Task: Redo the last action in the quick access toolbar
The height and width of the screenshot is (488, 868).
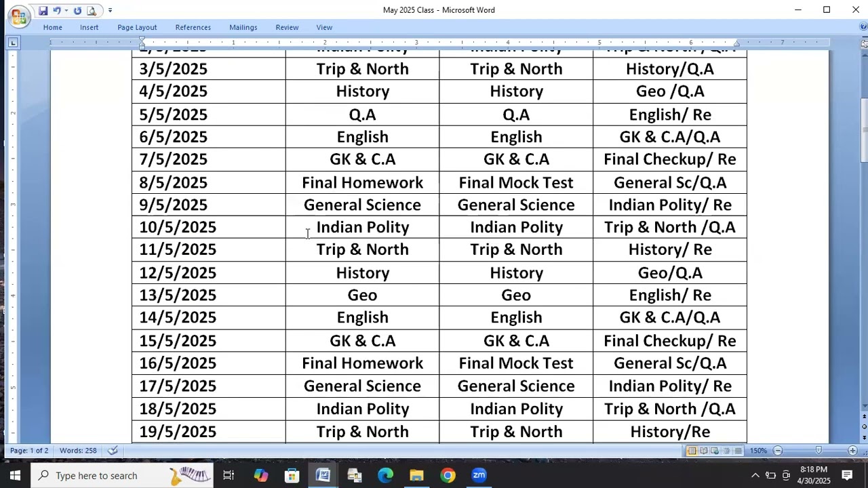Action: click(x=77, y=10)
